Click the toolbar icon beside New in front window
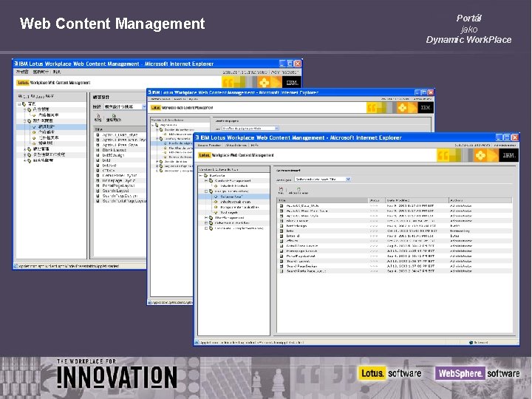Viewport: 532px width, 399px height. (299, 191)
